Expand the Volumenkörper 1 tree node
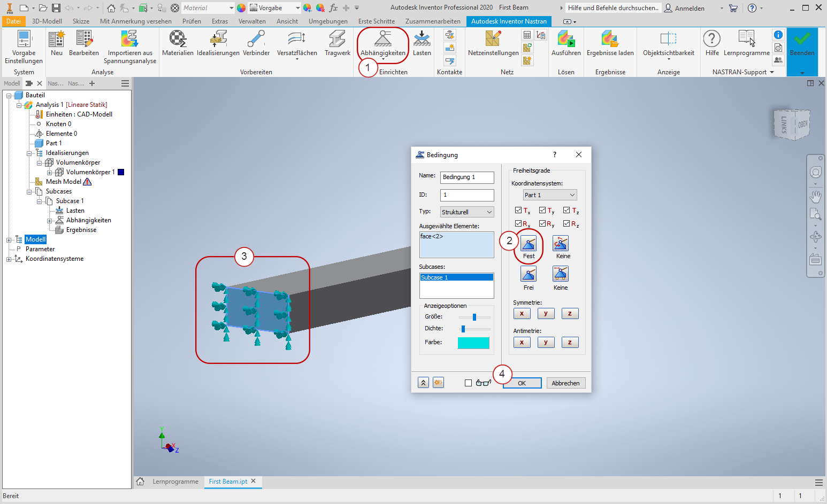The image size is (827, 504). [x=50, y=173]
